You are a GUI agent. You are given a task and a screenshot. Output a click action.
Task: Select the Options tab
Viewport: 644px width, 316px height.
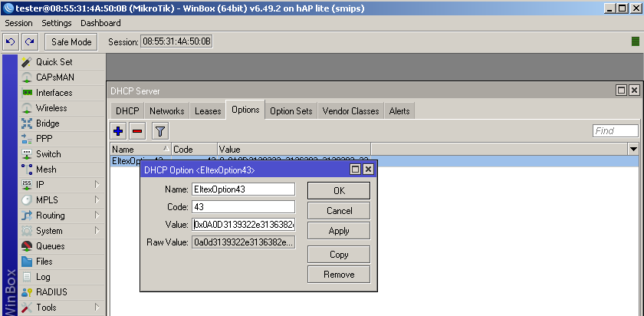point(245,110)
